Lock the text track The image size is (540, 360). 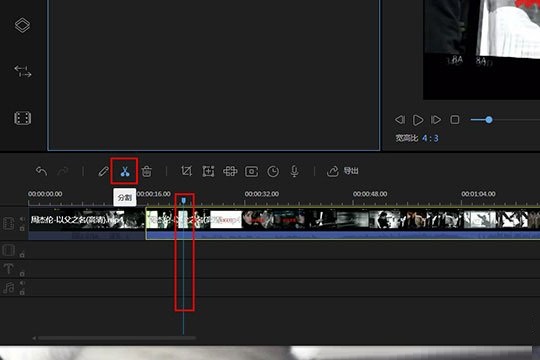coord(22,274)
